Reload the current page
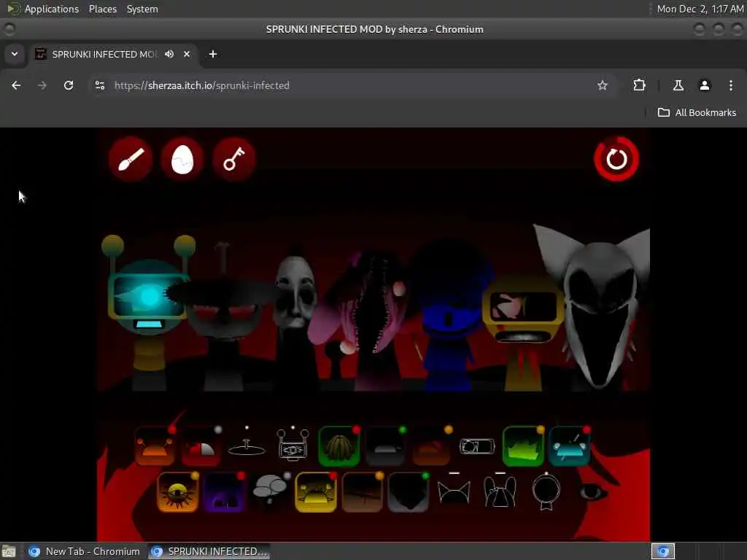The width and height of the screenshot is (747, 560). (69, 85)
